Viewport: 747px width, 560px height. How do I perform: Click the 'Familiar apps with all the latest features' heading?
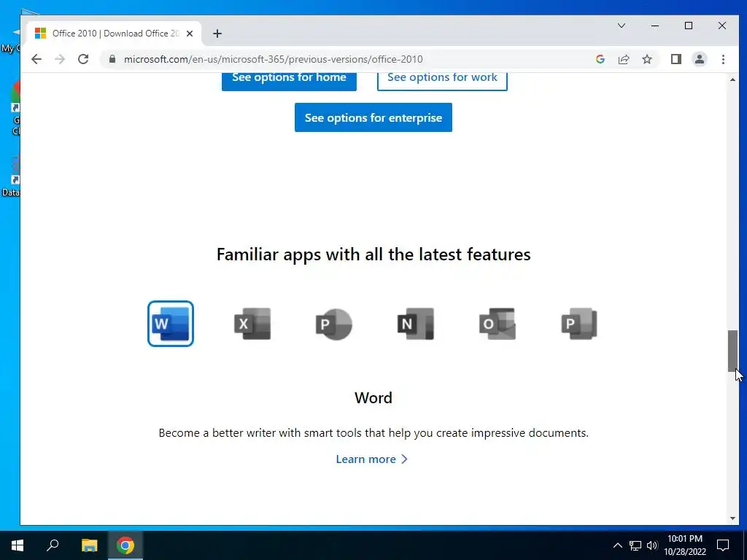click(373, 254)
